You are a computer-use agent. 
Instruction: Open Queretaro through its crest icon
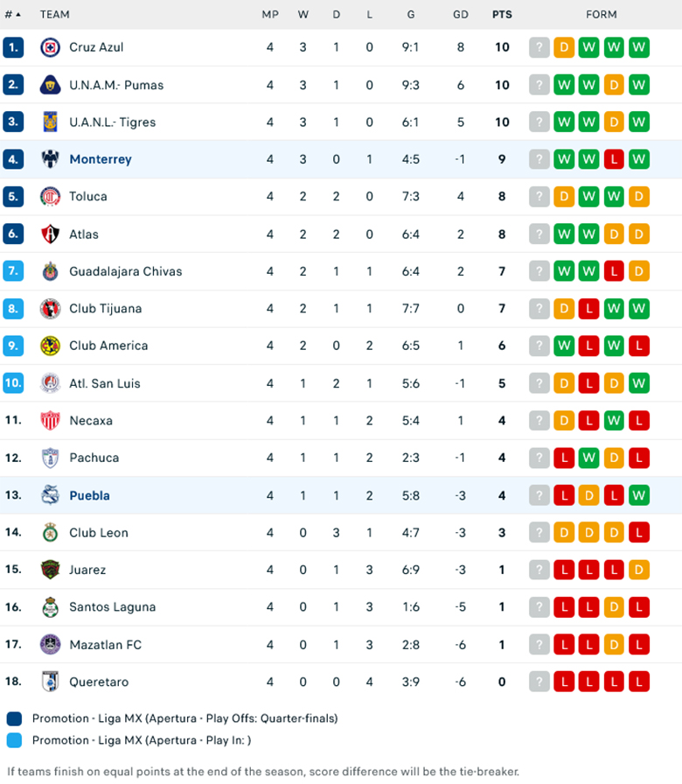point(50,682)
